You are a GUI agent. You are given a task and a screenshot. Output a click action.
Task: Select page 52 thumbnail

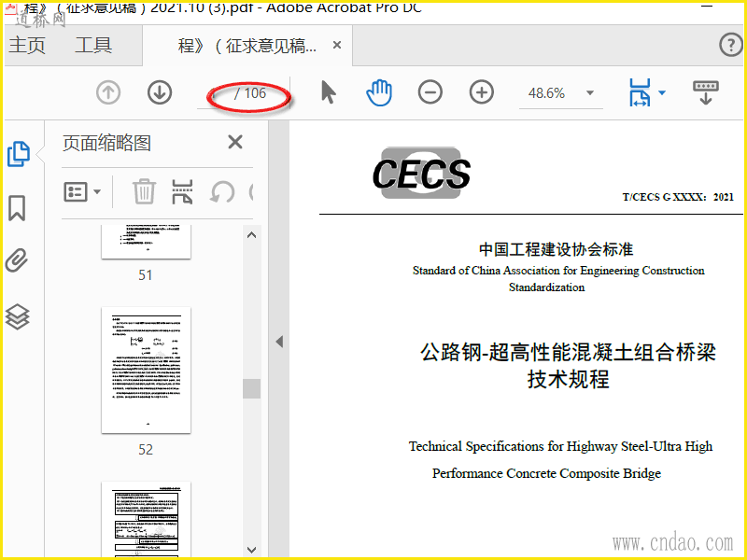click(146, 371)
